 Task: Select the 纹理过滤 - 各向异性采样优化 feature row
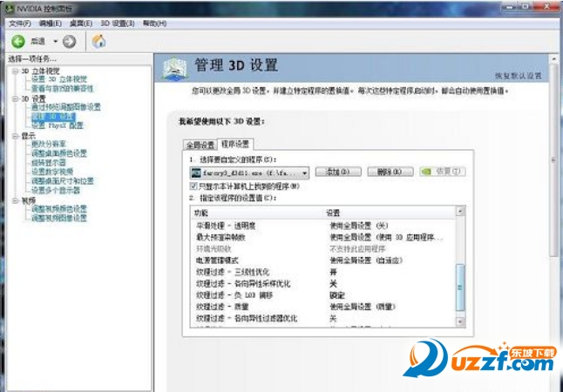[x=323, y=284]
